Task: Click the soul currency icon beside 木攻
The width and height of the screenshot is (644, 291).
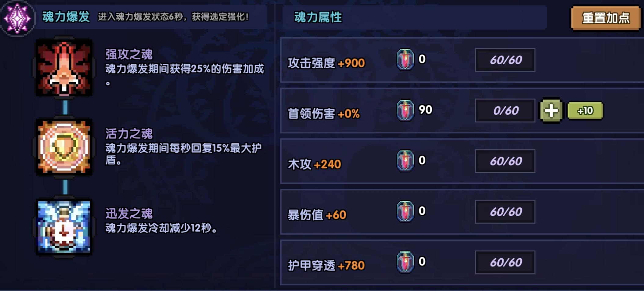Action: [x=405, y=161]
